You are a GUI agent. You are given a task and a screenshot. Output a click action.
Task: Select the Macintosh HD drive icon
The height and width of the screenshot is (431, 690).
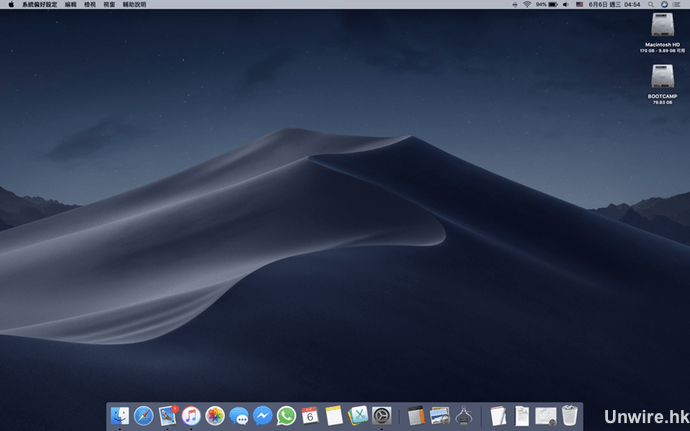[662, 25]
